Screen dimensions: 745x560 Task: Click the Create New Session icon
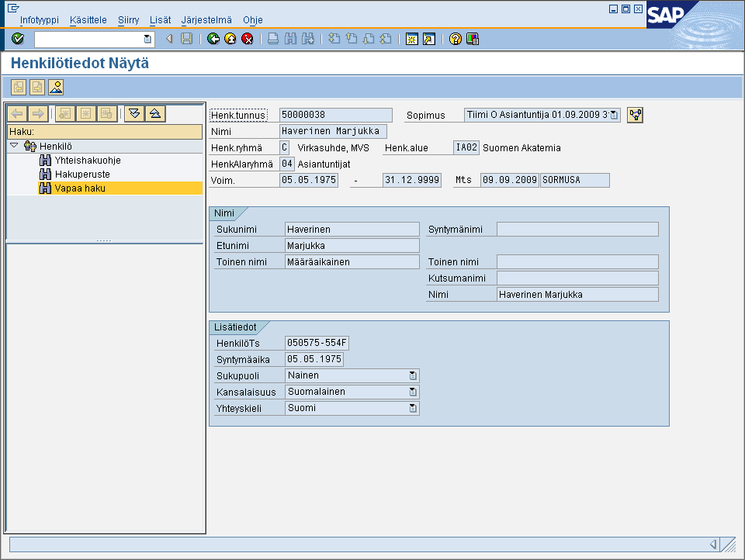point(412,39)
